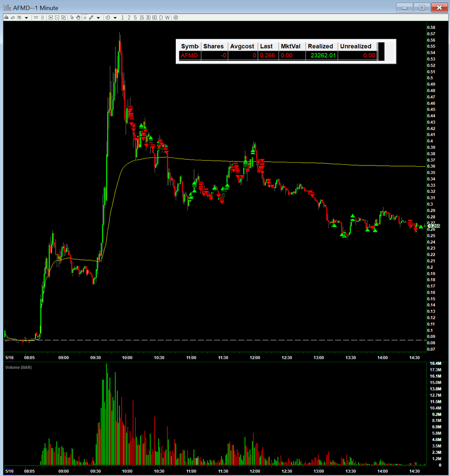Click the circled X clear icon

pyautogui.click(x=176, y=17)
